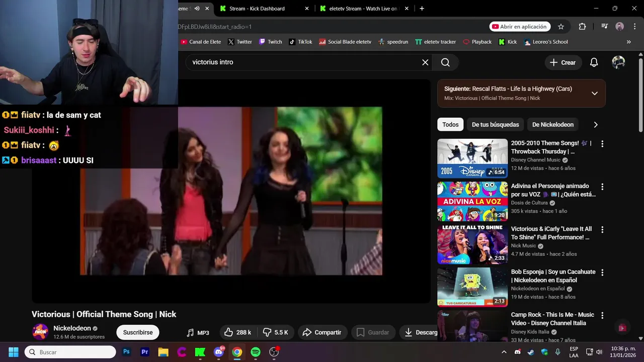
Task: Click the Windows Buscar search box
Action: (70, 352)
